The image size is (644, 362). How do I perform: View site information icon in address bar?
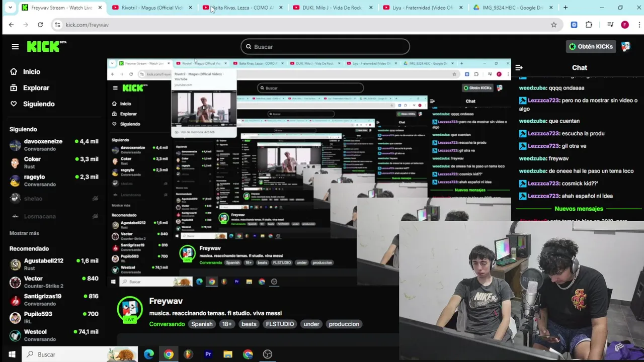point(58,25)
